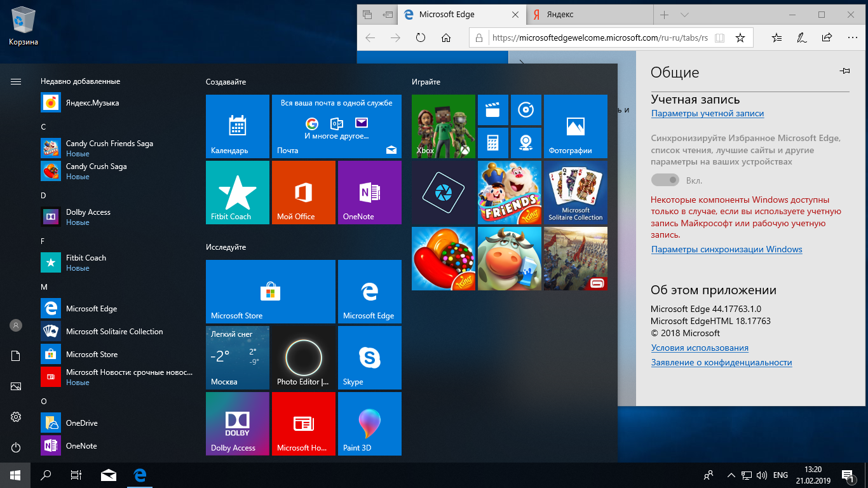This screenshot has height=488, width=868.
Task: Open the Groove Music small tile
Action: pos(526,110)
